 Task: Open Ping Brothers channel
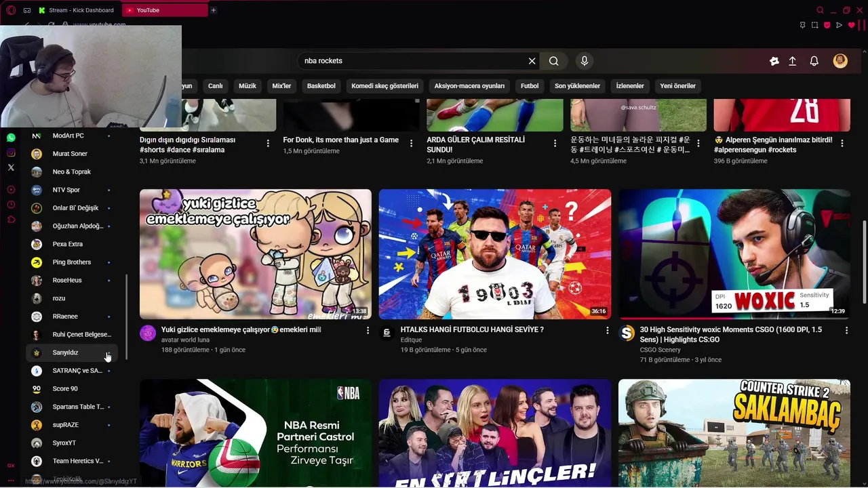click(71, 262)
